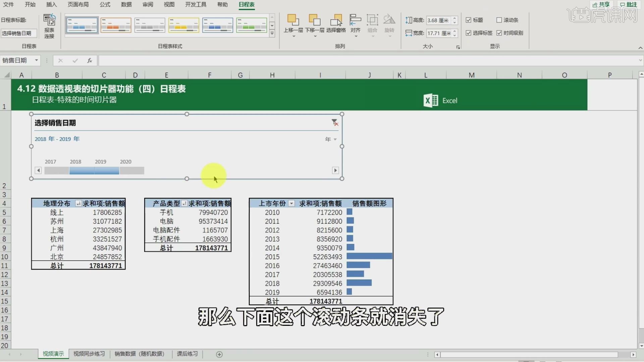Uncheck the Header (标题) checkbox
This screenshot has height=362, width=644.
pyautogui.click(x=469, y=20)
